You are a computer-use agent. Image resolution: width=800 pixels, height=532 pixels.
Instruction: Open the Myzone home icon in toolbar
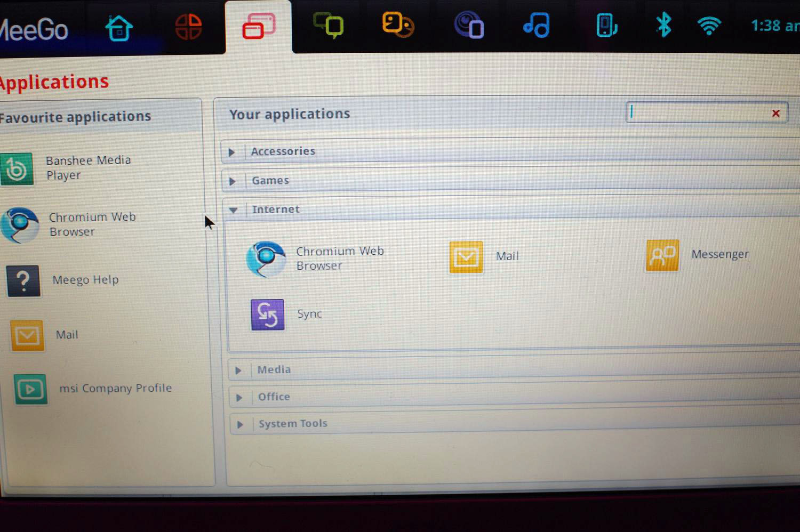coord(118,27)
